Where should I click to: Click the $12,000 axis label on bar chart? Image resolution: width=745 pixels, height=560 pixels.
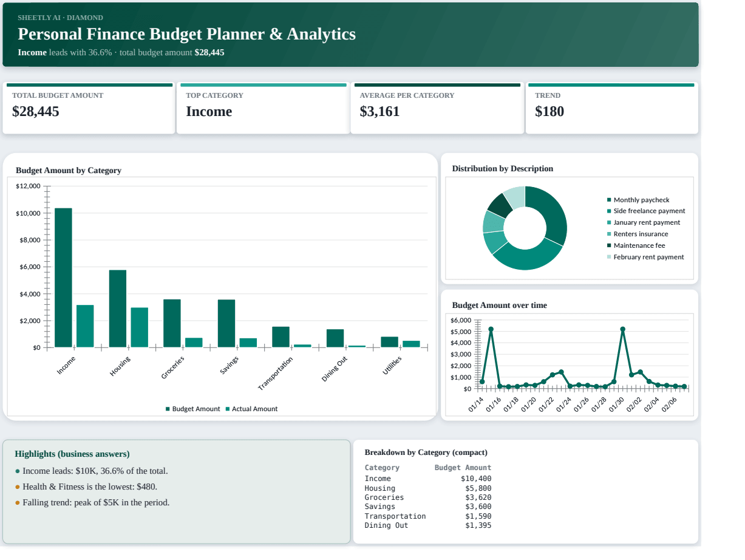click(28, 186)
